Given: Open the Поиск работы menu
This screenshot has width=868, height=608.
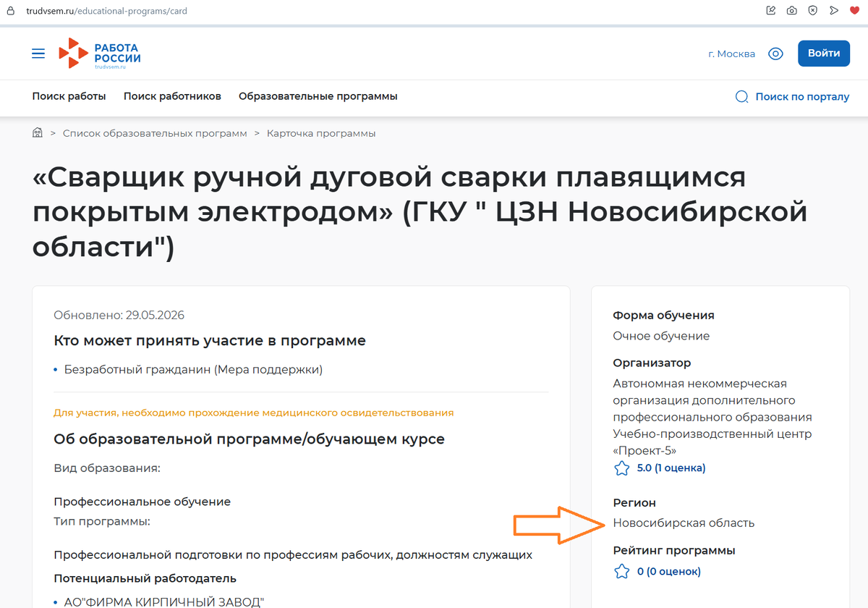Looking at the screenshot, I should [69, 96].
